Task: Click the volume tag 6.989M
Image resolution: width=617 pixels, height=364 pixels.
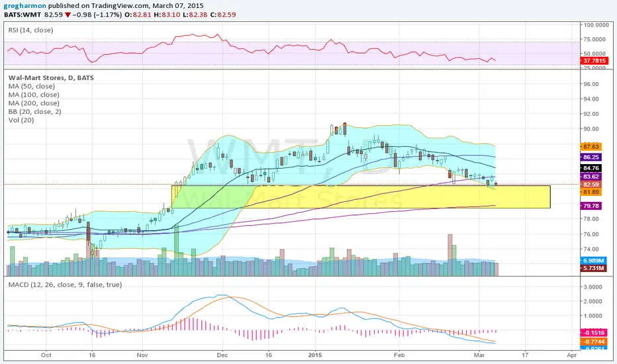Action: point(593,261)
